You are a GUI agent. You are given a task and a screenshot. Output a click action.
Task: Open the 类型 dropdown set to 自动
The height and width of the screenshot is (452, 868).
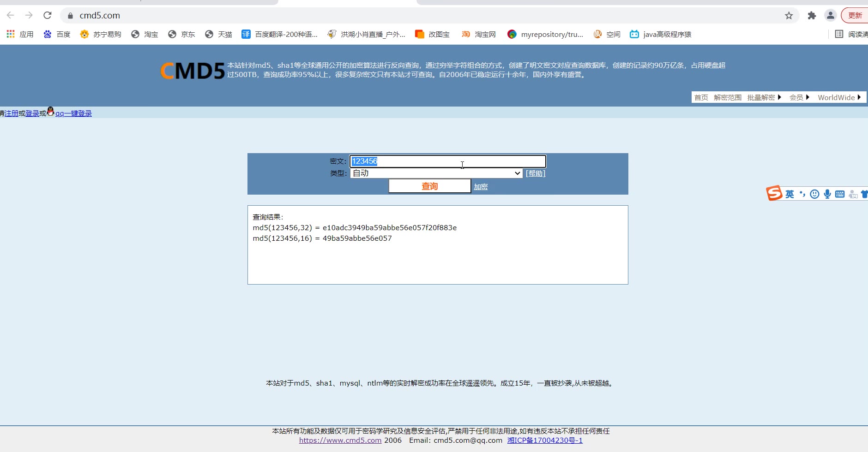click(436, 173)
